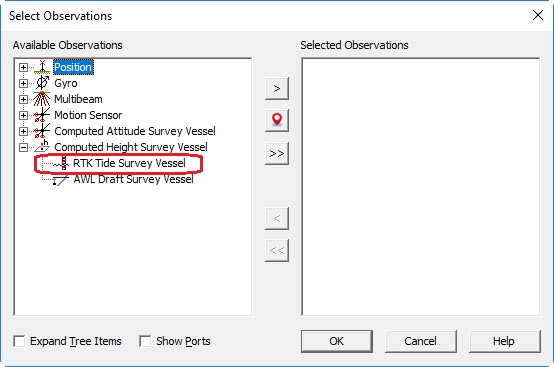Confirm the dialog with OK
This screenshot has width=554, height=367.
[x=337, y=341]
